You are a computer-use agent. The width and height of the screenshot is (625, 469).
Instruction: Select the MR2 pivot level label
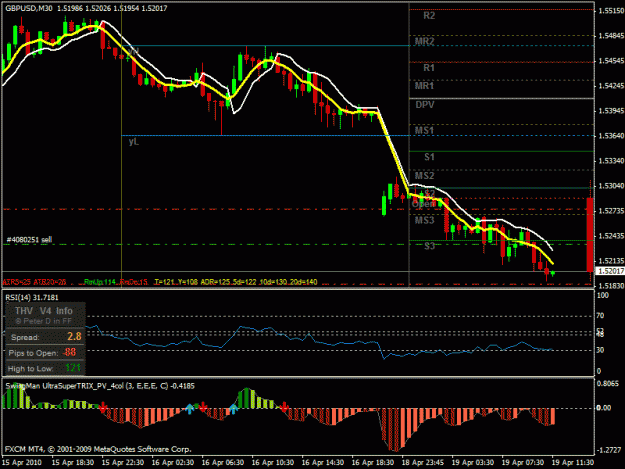coord(424,41)
